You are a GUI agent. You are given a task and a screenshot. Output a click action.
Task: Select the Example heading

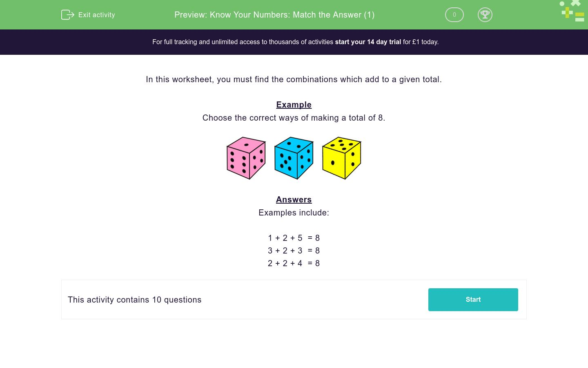click(294, 105)
